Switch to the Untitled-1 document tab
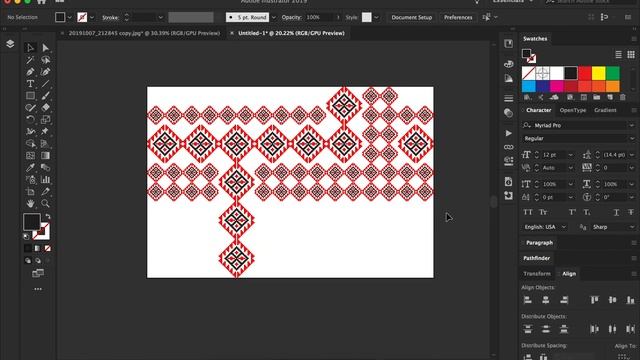Screen dimensions: 640x360 tap(291, 33)
